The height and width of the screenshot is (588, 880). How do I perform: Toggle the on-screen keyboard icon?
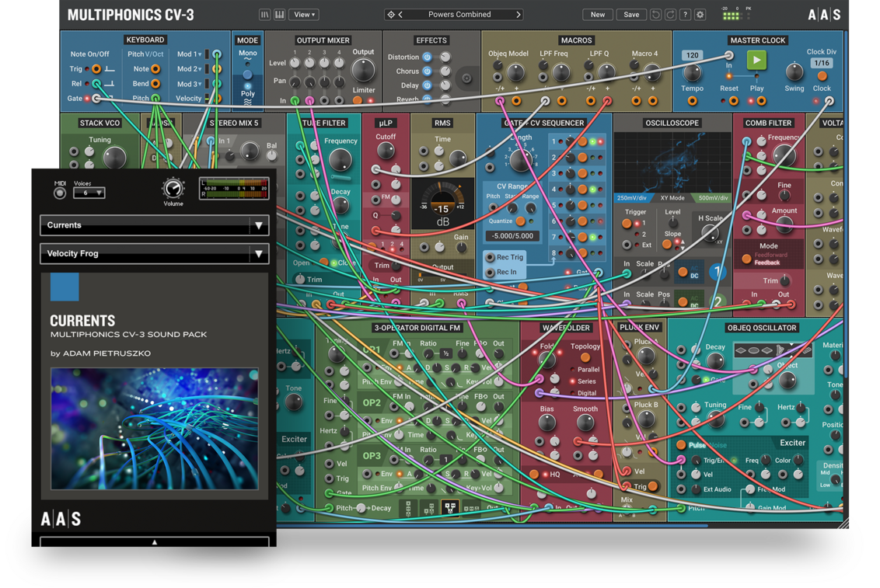coord(279,15)
